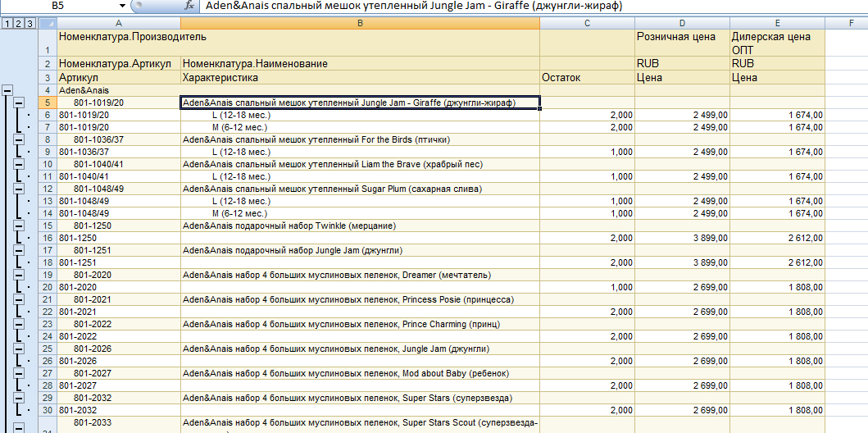
Task: Show outline level 1
Action: pyautogui.click(x=7, y=23)
